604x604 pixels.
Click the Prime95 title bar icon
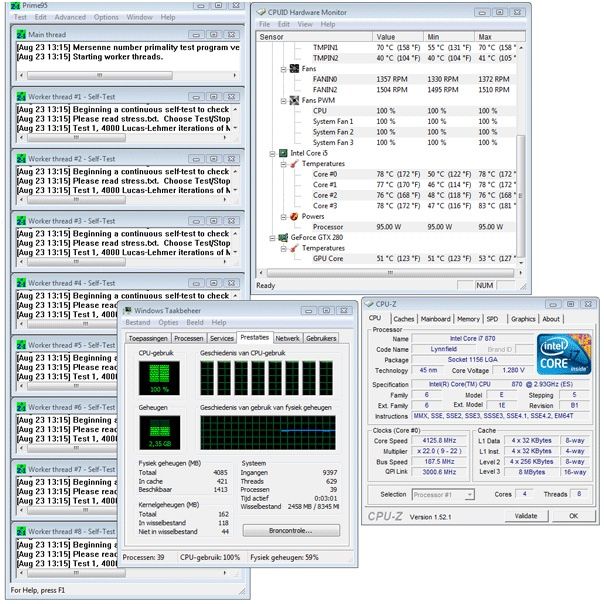click(x=15, y=6)
